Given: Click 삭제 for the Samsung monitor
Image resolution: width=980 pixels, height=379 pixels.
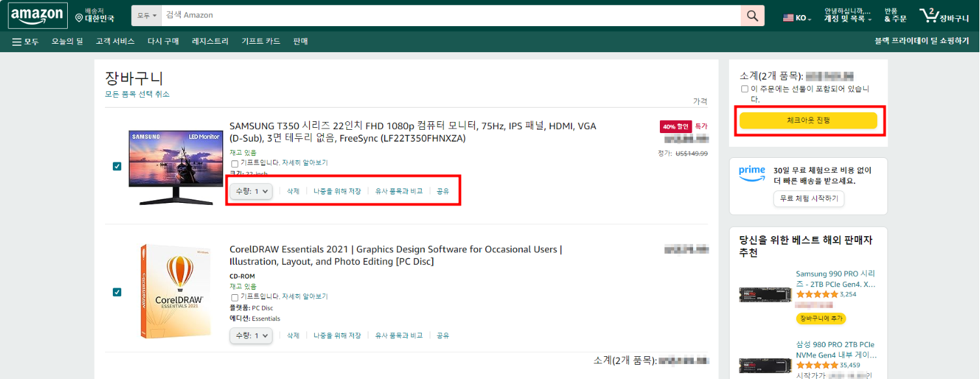Looking at the screenshot, I should coord(293,191).
